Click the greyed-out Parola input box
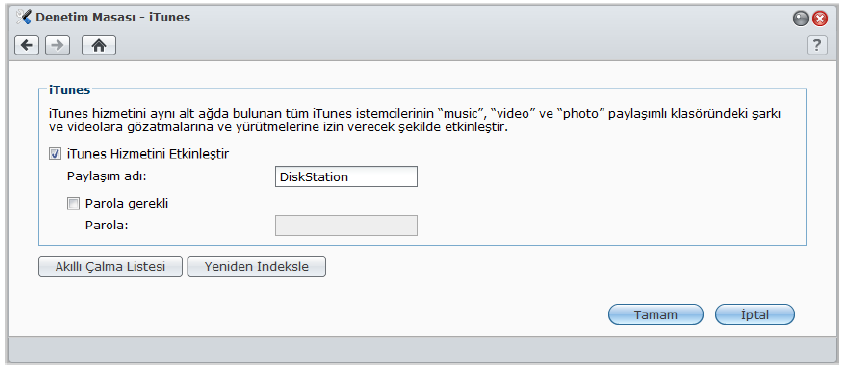This screenshot has width=843, height=367. click(x=346, y=226)
